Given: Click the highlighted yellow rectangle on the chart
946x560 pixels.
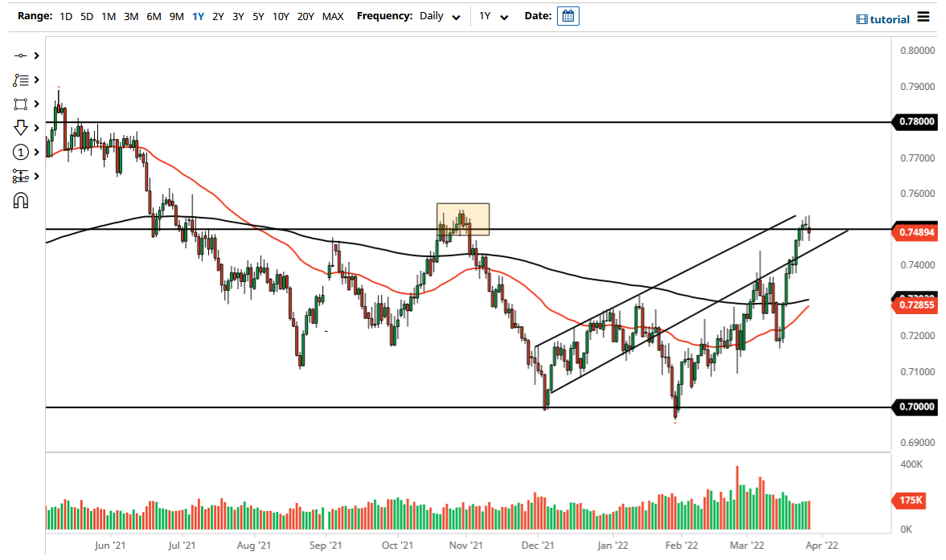Looking at the screenshot, I should 463,218.
